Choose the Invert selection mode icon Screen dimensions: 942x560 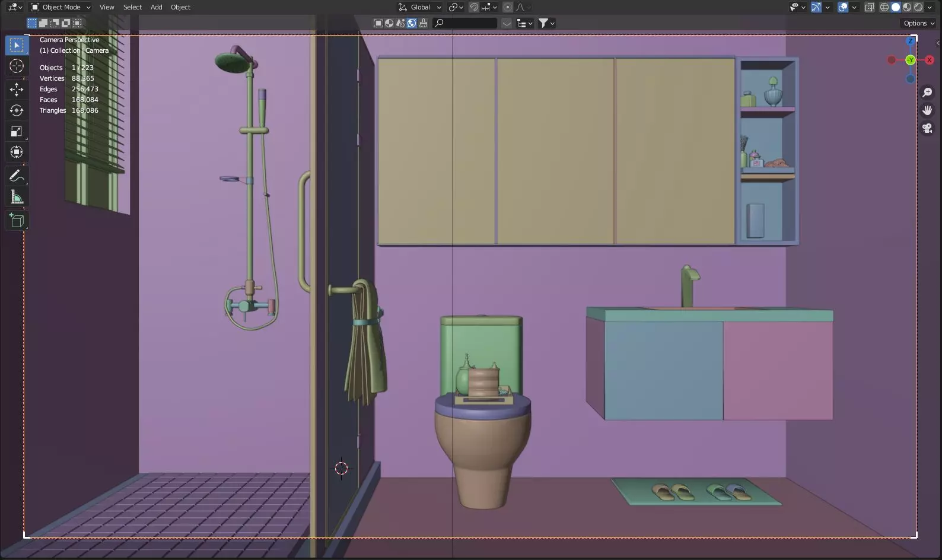[x=66, y=23]
